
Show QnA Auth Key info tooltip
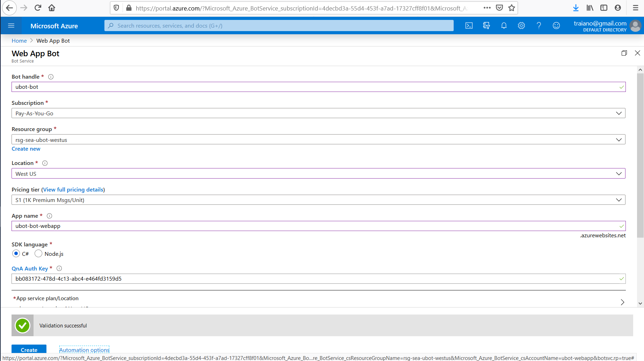[59, 268]
